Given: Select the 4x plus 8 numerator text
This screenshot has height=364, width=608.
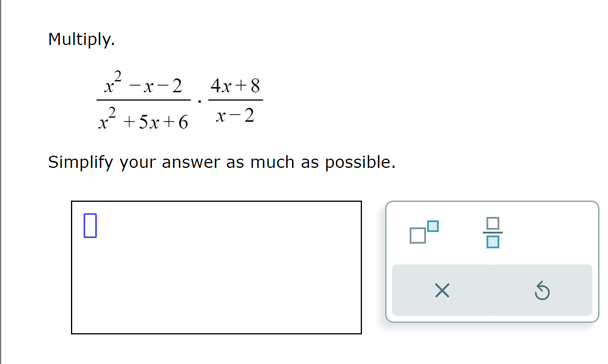Looking at the screenshot, I should pyautogui.click(x=235, y=85).
